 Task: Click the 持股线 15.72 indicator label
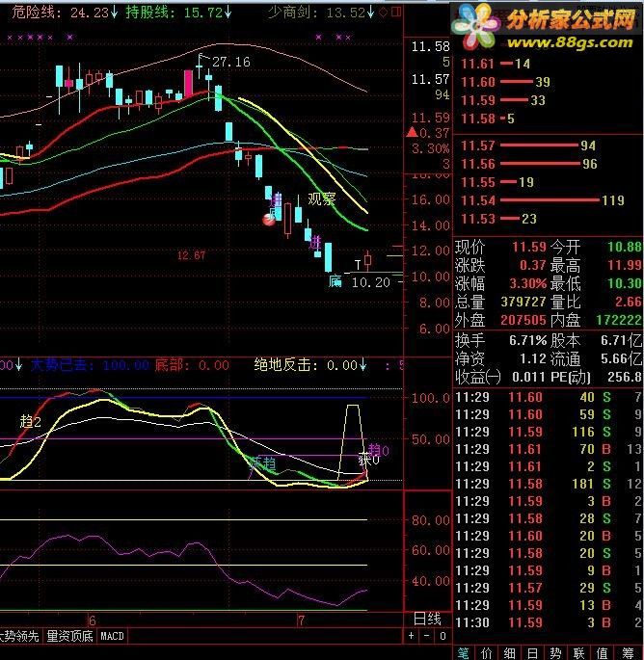coord(178,13)
